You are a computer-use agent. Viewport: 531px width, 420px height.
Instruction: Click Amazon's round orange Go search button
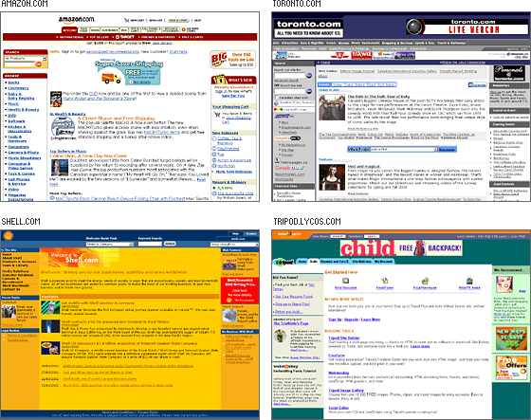pyautogui.click(x=39, y=64)
